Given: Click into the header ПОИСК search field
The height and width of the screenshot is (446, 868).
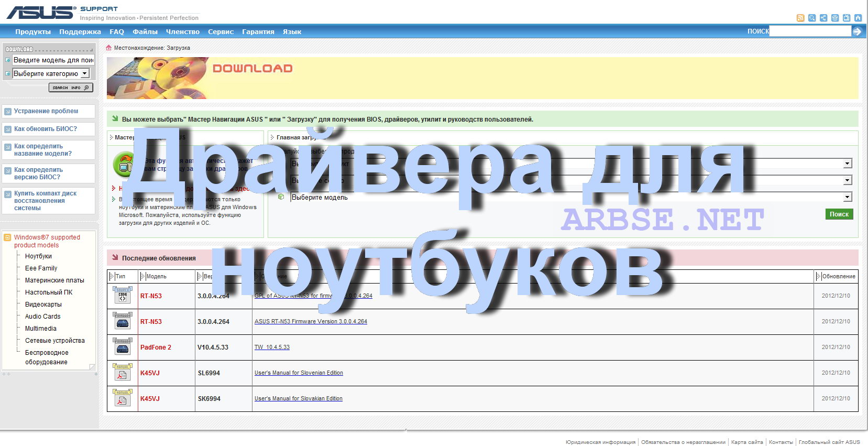Looking at the screenshot, I should 810,31.
